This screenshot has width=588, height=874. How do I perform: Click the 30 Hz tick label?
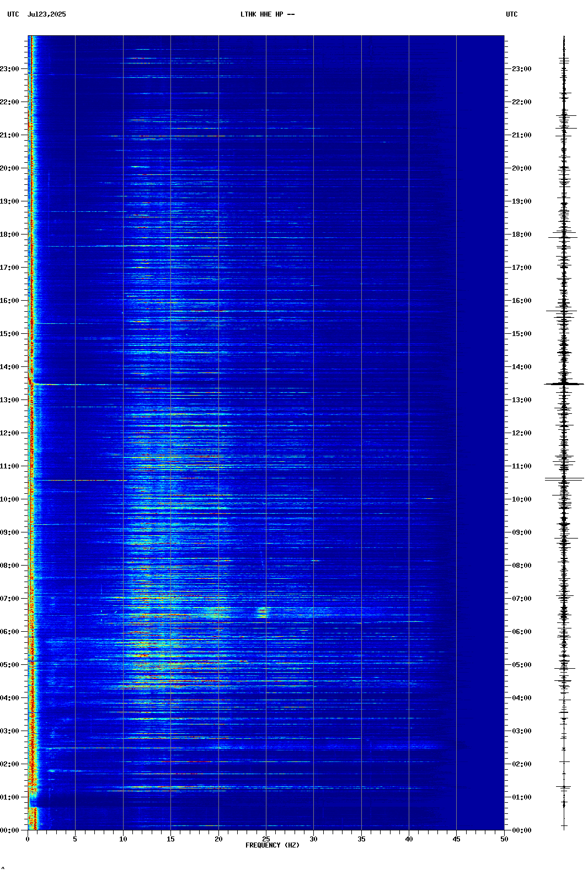click(313, 839)
